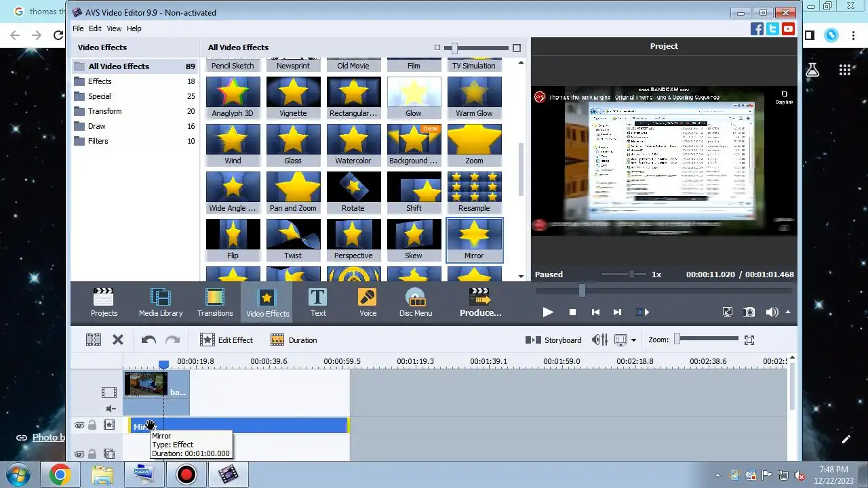Take a snapshot of the preview
Screen dimensions: 868x488
[749, 312]
